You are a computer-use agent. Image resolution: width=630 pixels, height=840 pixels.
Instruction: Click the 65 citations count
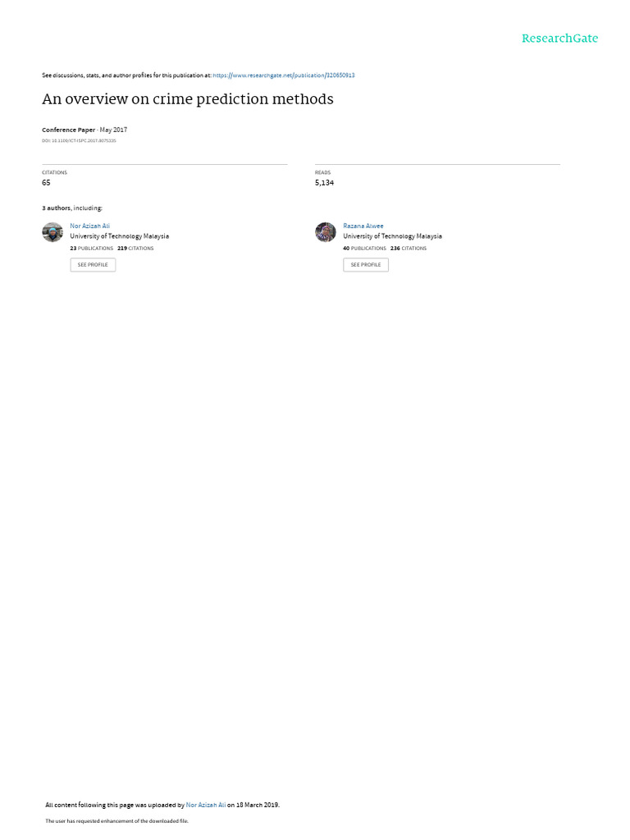pos(46,183)
